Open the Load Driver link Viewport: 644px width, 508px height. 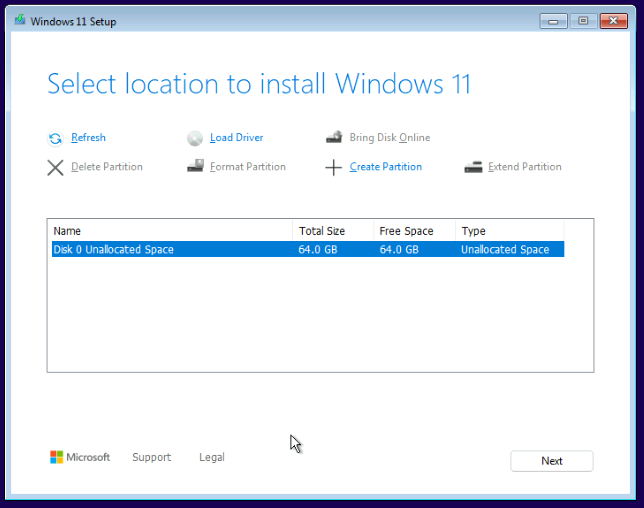click(x=237, y=138)
